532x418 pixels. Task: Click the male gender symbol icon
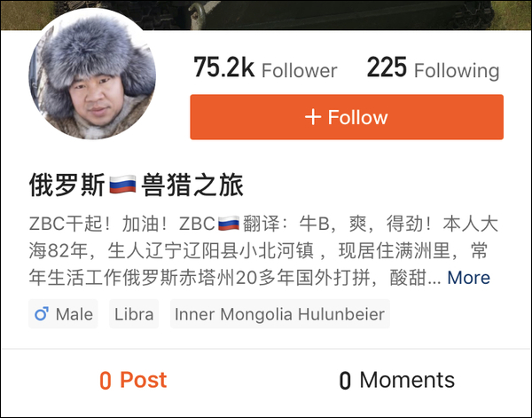point(42,314)
